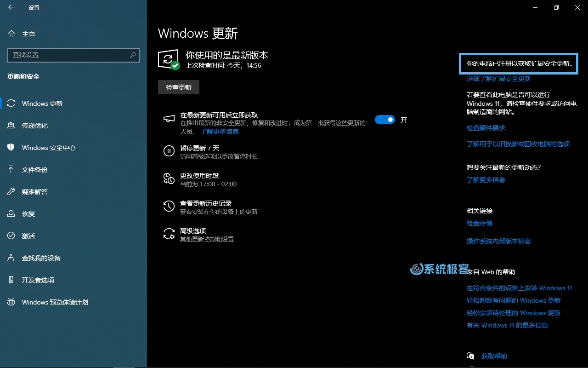Click the home icon beside 主页
The width and height of the screenshot is (588, 368).
(11, 34)
